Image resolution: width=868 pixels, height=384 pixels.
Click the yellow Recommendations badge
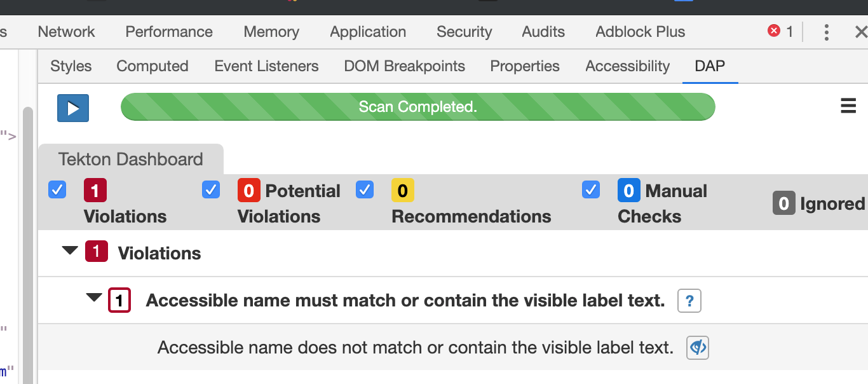point(402,189)
